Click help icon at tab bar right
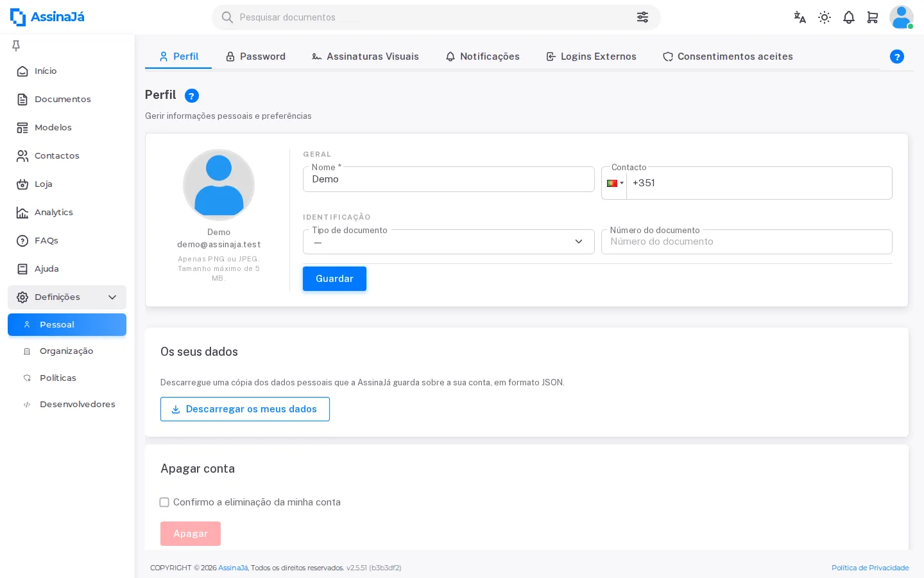The image size is (924, 578). [x=897, y=57]
